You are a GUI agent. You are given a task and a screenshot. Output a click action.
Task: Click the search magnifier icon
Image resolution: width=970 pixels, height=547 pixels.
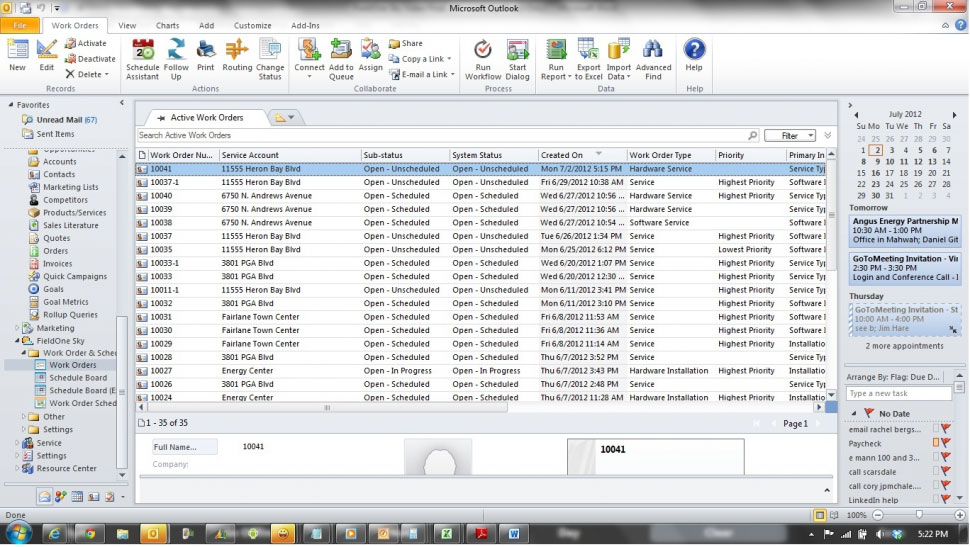(752, 136)
